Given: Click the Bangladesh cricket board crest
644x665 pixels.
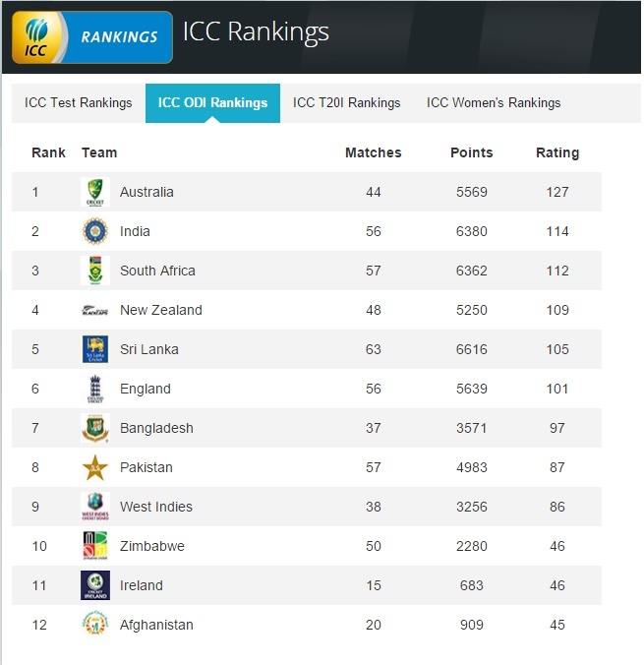Looking at the screenshot, I should 95,428.
